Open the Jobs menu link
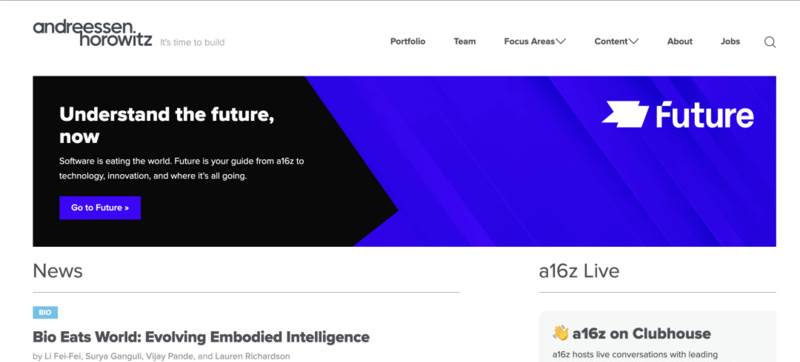The width and height of the screenshot is (800, 362). (730, 42)
